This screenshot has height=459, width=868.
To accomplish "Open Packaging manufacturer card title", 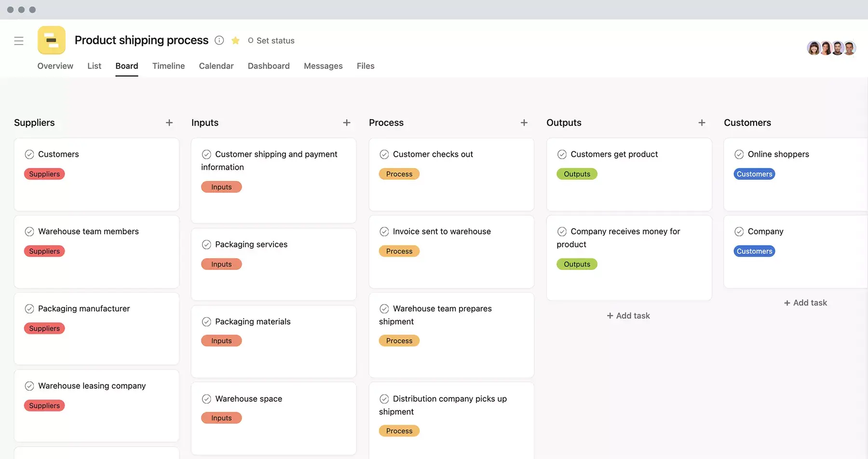I will [84, 309].
